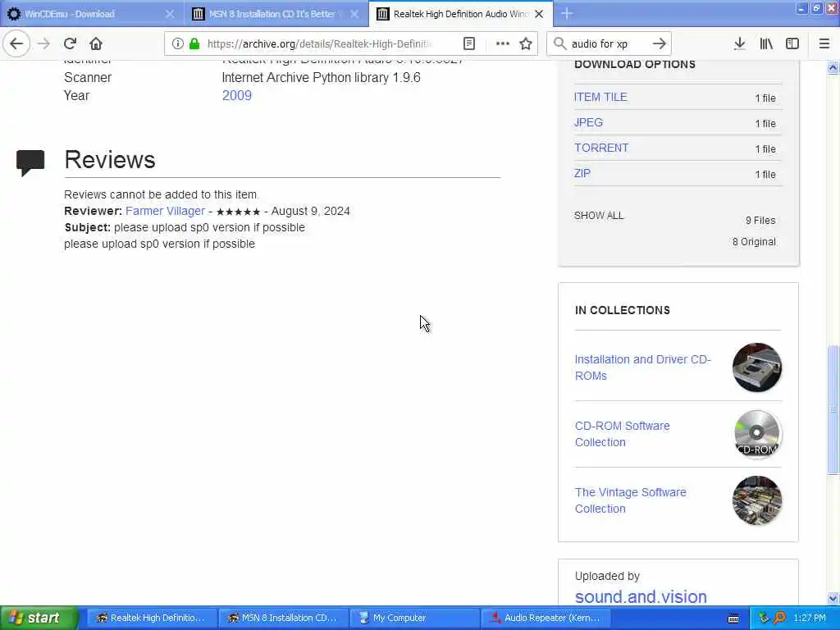
Task: Open sound.and.vision uploader profile
Action: pyautogui.click(x=641, y=596)
